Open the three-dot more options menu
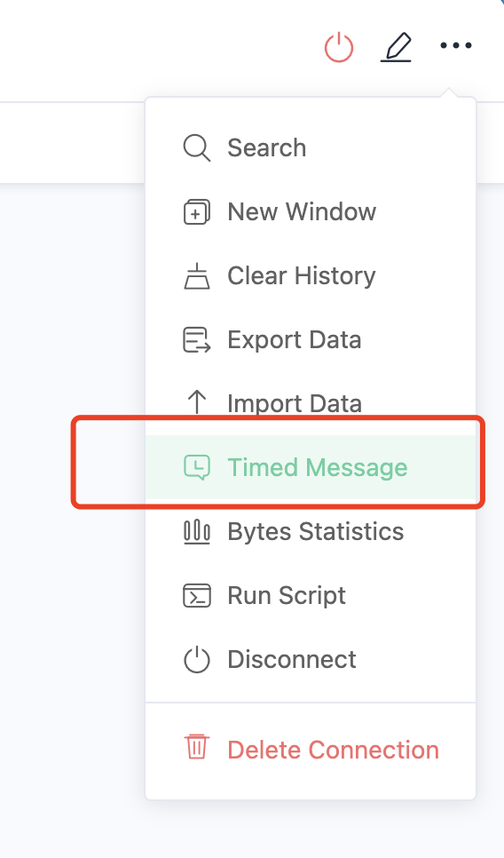Viewport: 504px width, 858px height. pos(456,46)
